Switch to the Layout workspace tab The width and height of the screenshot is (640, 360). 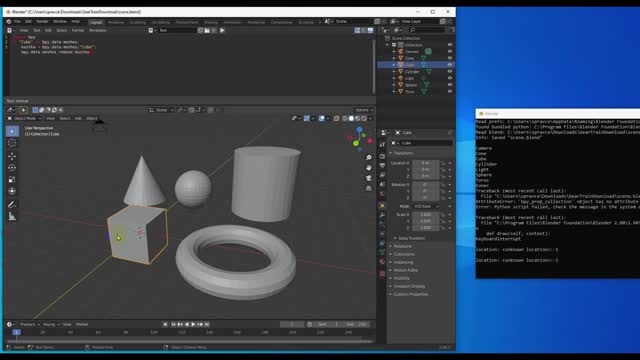tap(96, 22)
